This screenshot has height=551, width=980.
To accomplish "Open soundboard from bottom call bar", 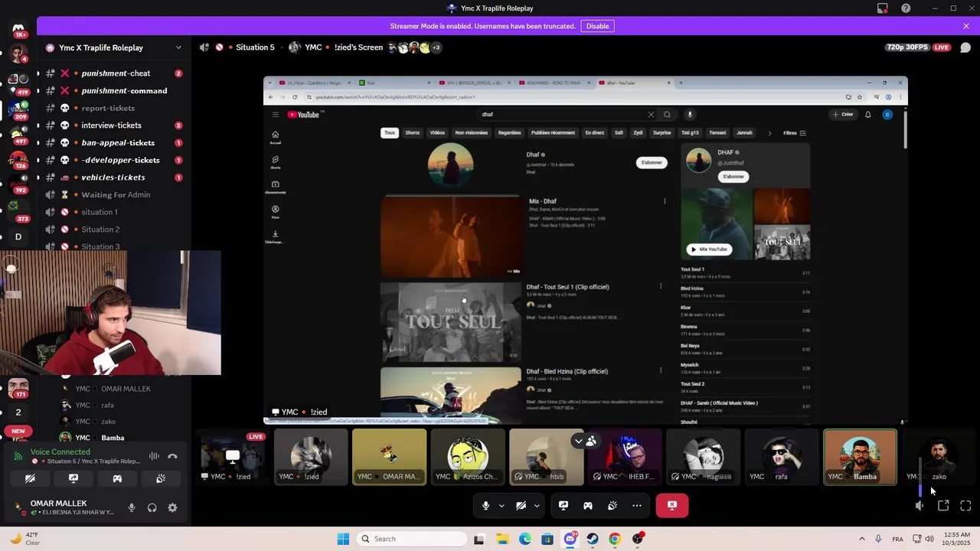I will point(612,505).
